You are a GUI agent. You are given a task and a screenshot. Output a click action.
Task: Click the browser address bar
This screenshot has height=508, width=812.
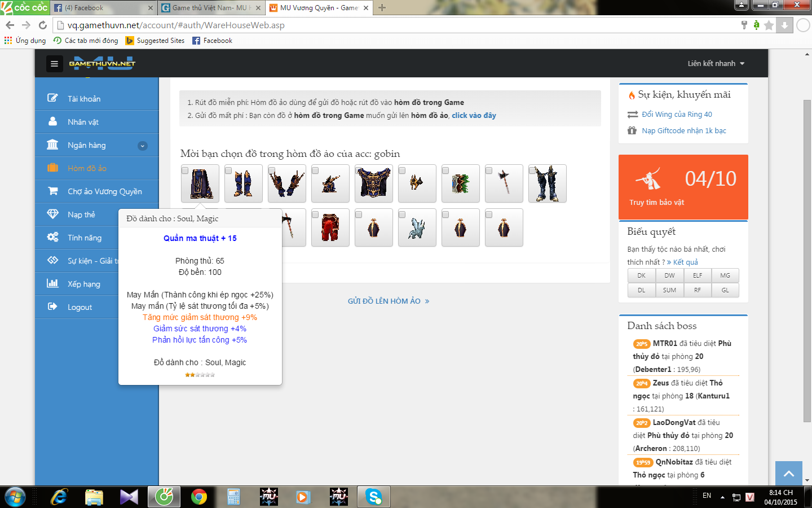[x=395, y=25]
